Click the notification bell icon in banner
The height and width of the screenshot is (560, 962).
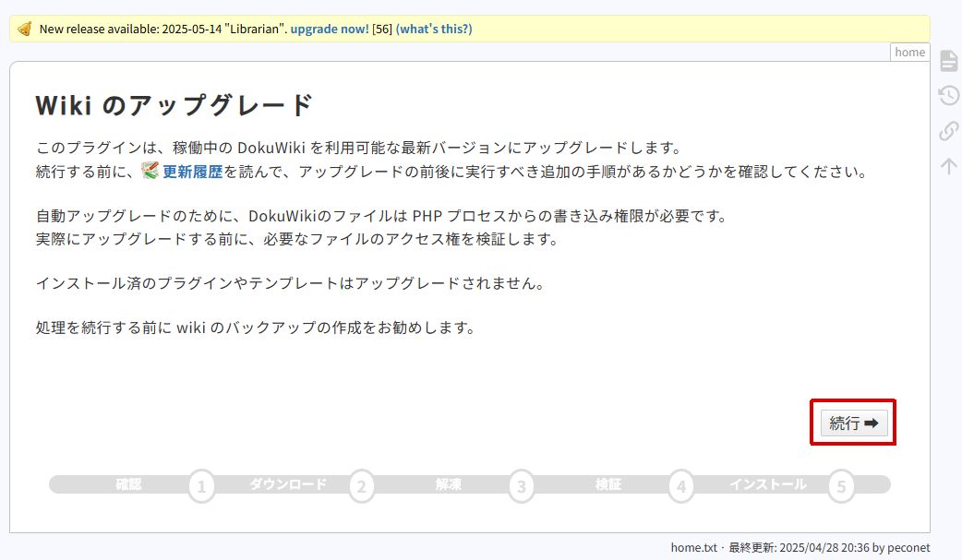(25, 29)
